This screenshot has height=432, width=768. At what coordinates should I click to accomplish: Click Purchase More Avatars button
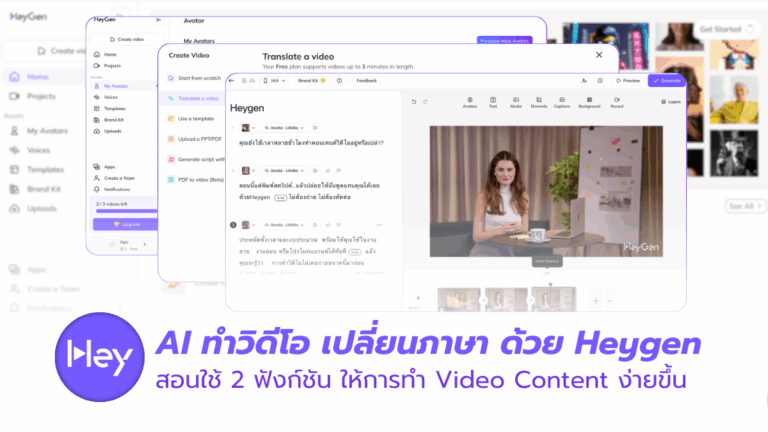pyautogui.click(x=504, y=41)
